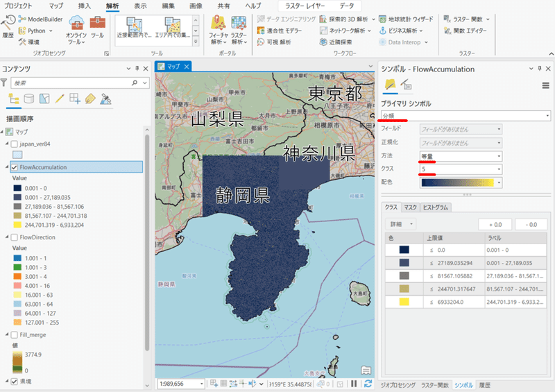Open the ツール toolbox button
This screenshot has height=392, width=555.
pos(97,27)
